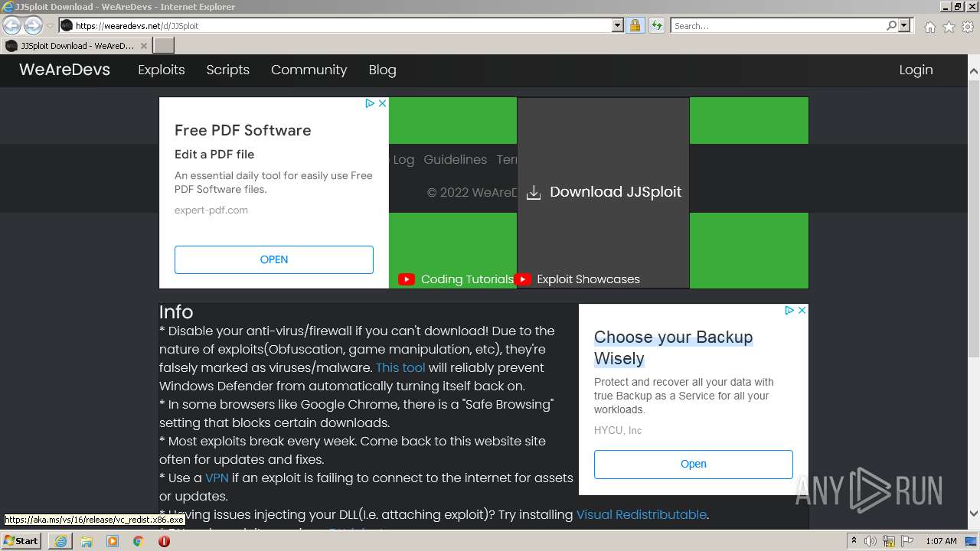Open a new blank tab
Screen dimensions: 980x551
coord(164,46)
